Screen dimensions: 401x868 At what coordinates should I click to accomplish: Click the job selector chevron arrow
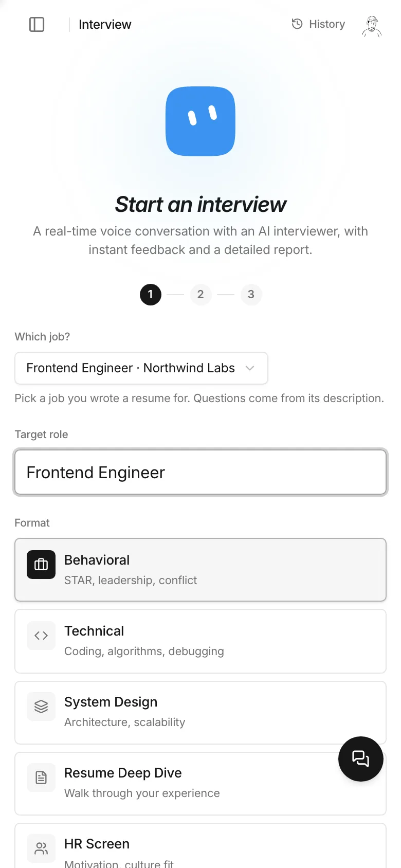250,368
